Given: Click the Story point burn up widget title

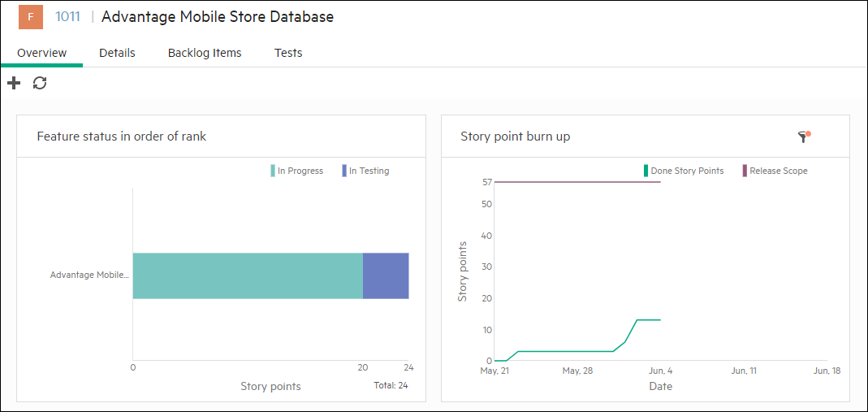Looking at the screenshot, I should [x=515, y=137].
